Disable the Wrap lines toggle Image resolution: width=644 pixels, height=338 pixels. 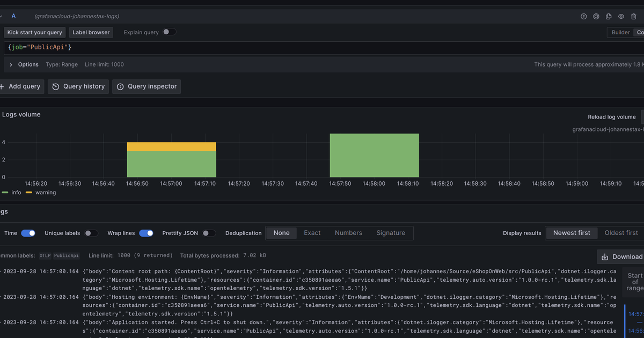click(x=146, y=233)
